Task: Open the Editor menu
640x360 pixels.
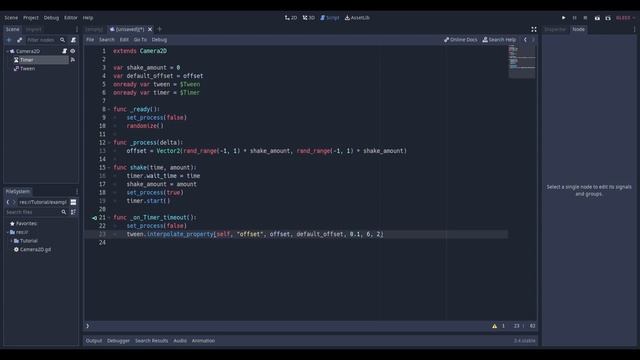Action: point(71,18)
